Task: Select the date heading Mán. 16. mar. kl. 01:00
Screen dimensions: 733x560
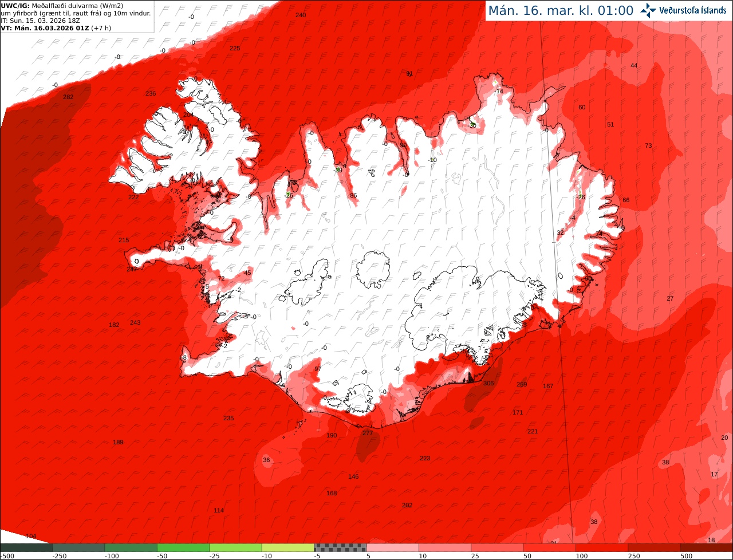Action: click(x=561, y=10)
